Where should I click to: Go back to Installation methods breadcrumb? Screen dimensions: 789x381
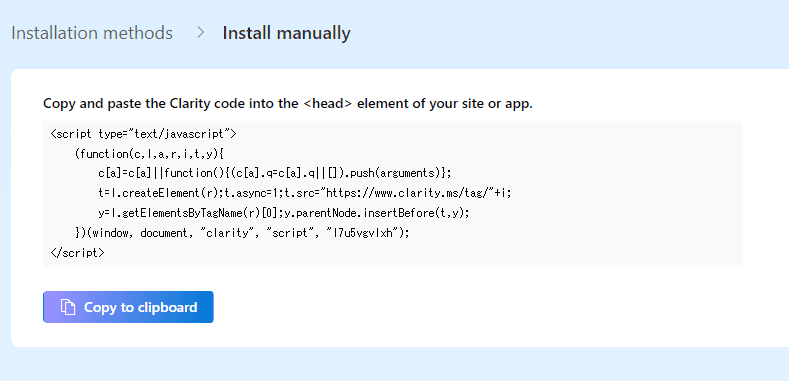[92, 33]
